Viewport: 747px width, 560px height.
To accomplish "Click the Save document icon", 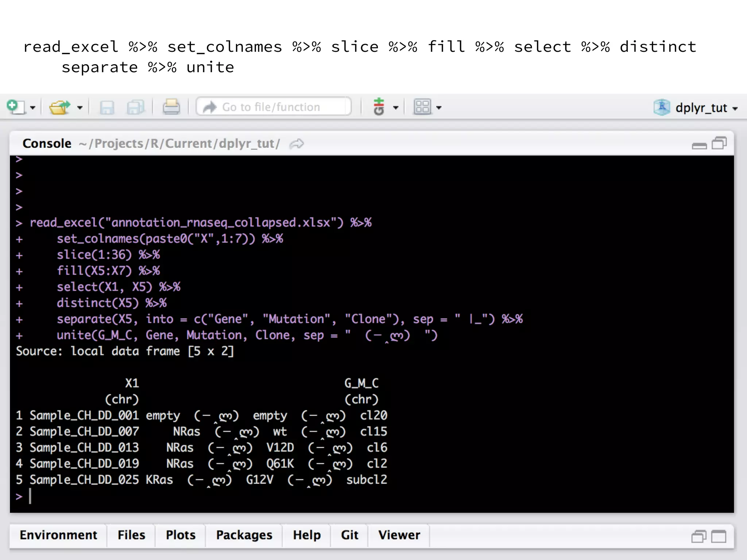I will 107,108.
